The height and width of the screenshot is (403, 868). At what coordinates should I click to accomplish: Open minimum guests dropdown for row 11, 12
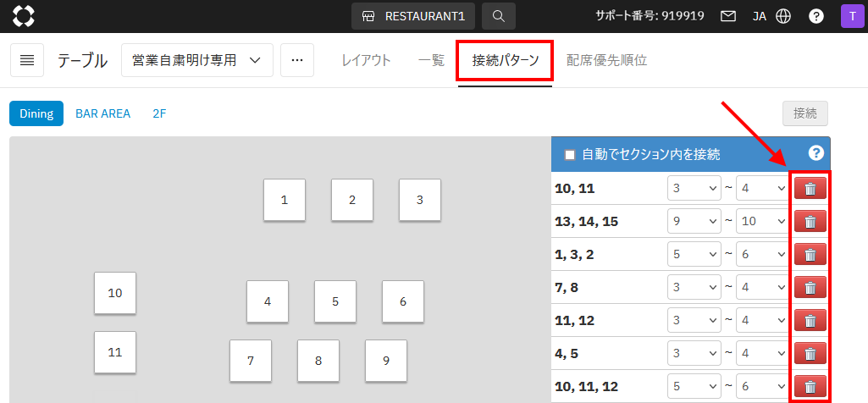point(694,320)
